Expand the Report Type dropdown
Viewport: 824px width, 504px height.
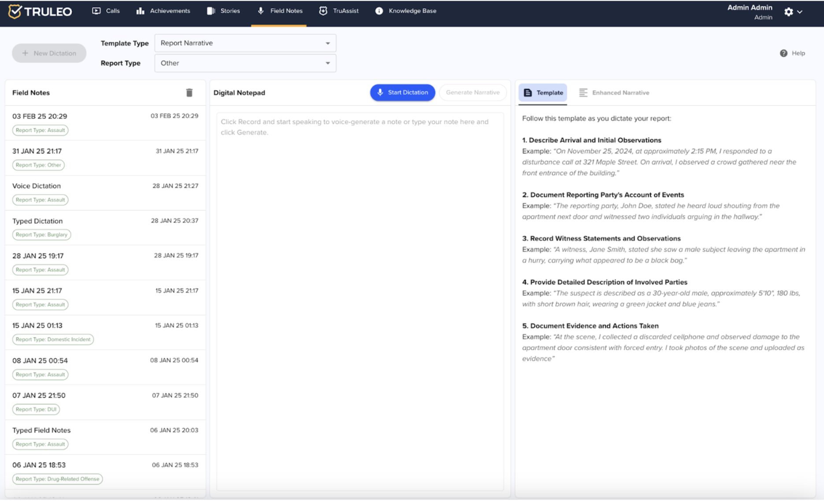point(245,63)
